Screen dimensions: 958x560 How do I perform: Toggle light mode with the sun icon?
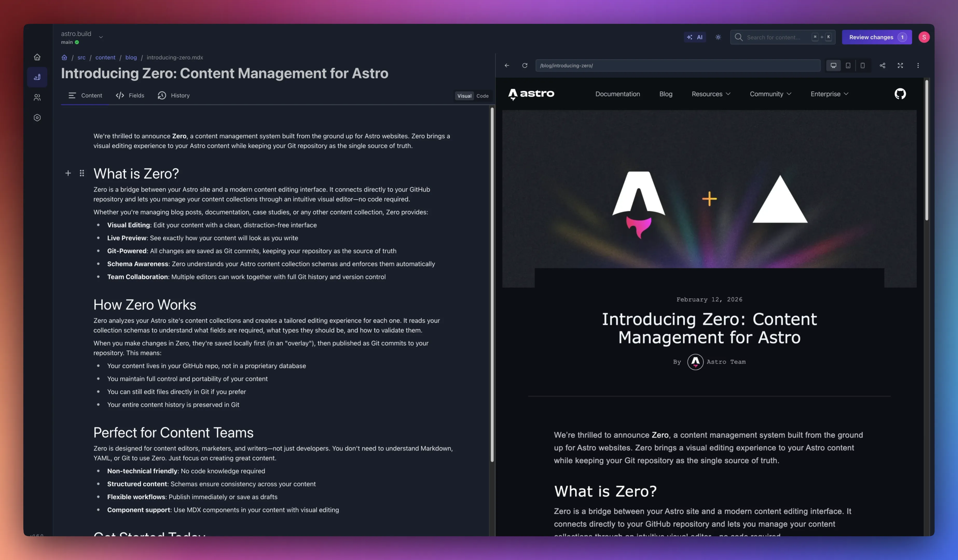click(718, 37)
